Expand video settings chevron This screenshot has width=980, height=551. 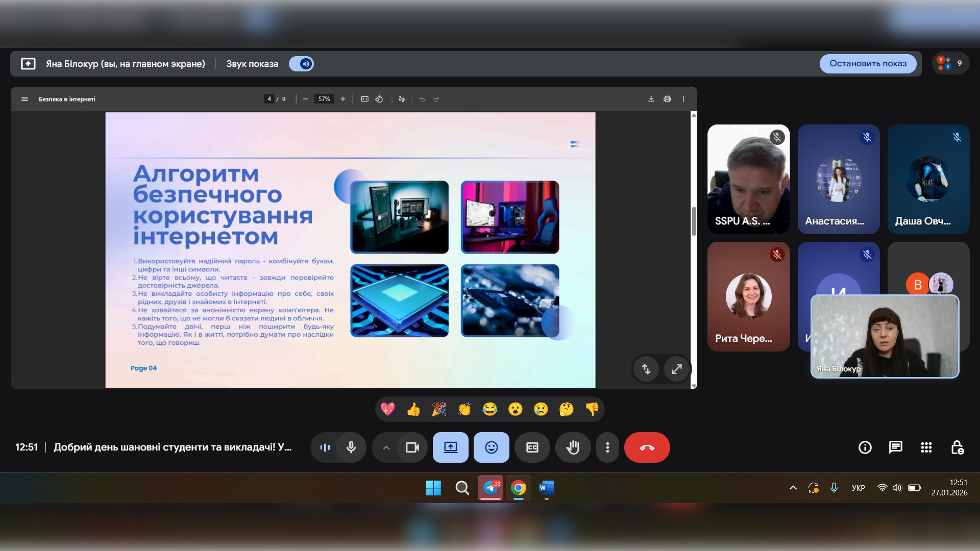point(386,447)
